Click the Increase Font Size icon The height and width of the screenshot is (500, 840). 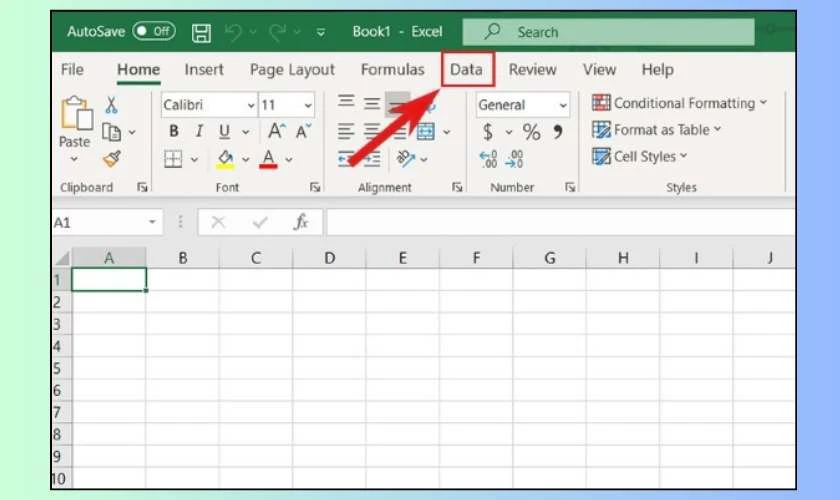pyautogui.click(x=277, y=132)
